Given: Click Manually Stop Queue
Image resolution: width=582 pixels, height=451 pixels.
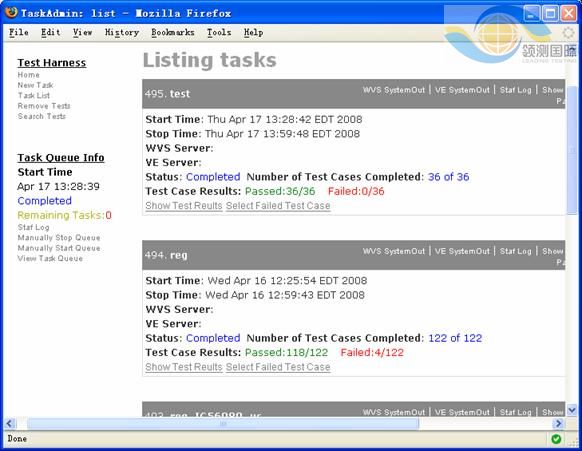Looking at the screenshot, I should click(x=59, y=238).
